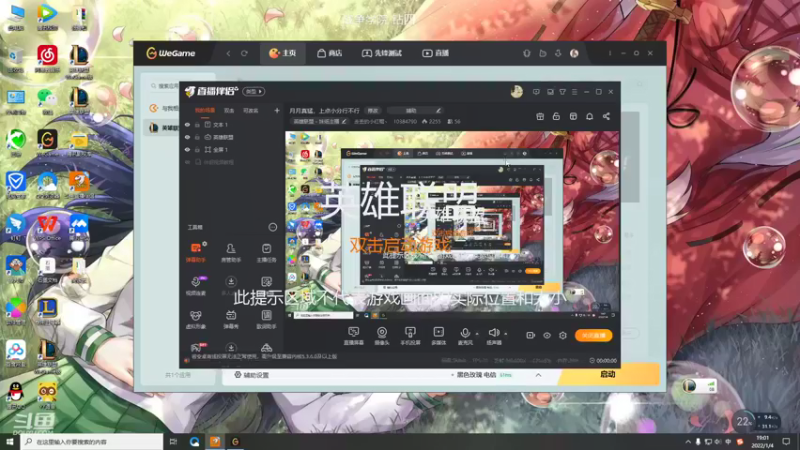This screenshot has width=800, height=450.
Task: Go back with WeGame's back arrow
Action: (229, 53)
